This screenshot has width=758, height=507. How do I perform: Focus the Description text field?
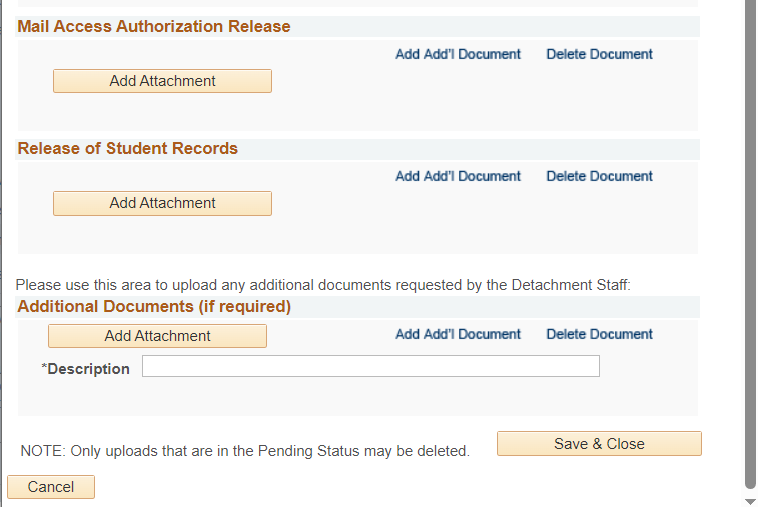point(370,366)
